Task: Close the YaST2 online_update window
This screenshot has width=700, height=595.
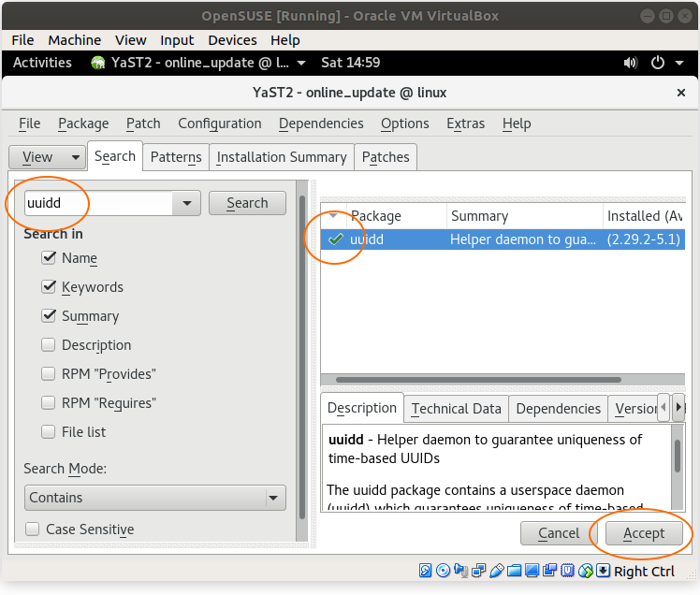Action: tap(680, 93)
